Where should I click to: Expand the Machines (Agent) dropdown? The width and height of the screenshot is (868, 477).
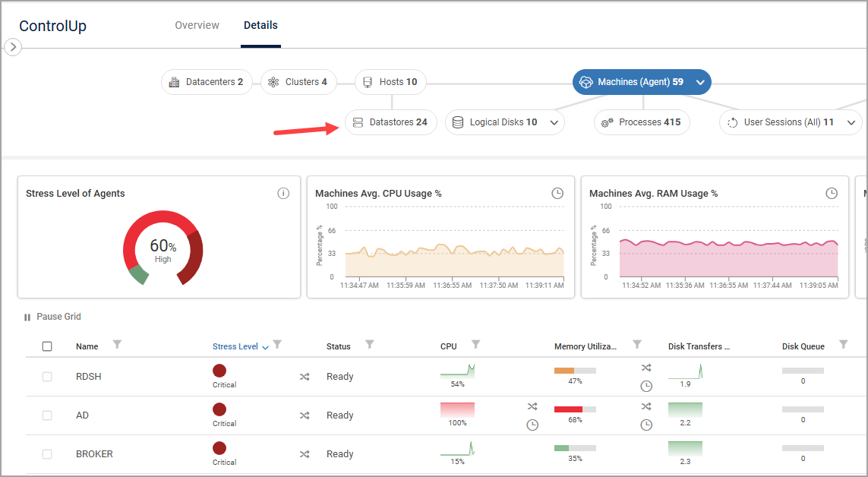tap(700, 82)
